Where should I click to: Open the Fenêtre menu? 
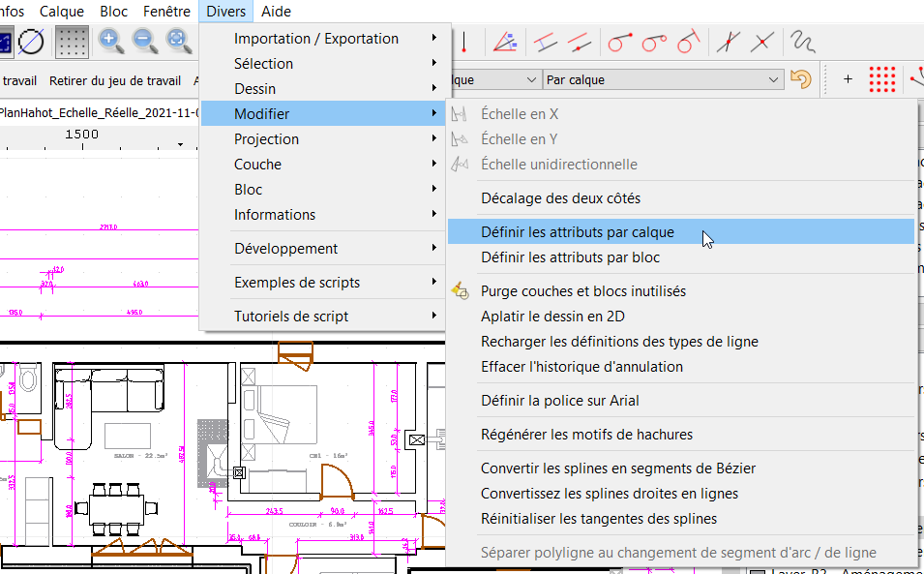pos(166,12)
